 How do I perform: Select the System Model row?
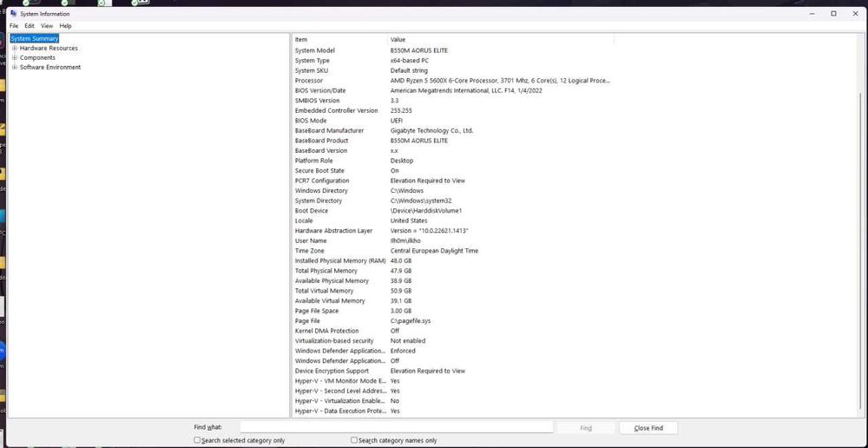pos(453,50)
